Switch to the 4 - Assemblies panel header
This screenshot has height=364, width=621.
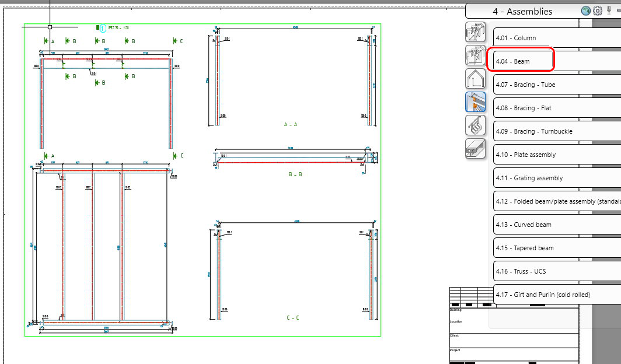click(x=524, y=11)
